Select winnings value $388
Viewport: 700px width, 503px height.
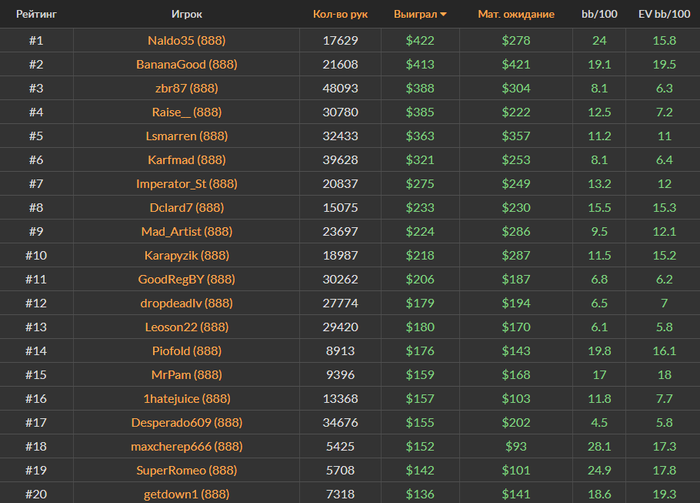pyautogui.click(x=420, y=88)
